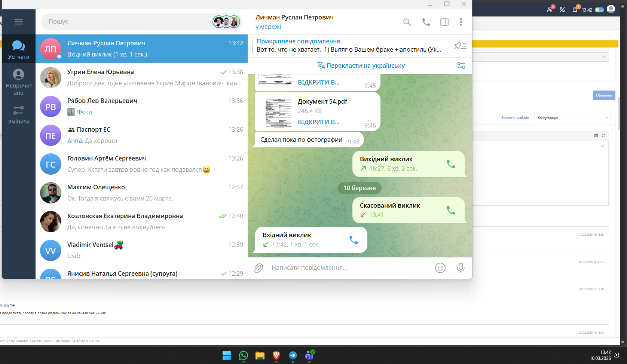Open stories avatars in the search bar
Viewport: 627px width, 364px height.
[x=226, y=22]
